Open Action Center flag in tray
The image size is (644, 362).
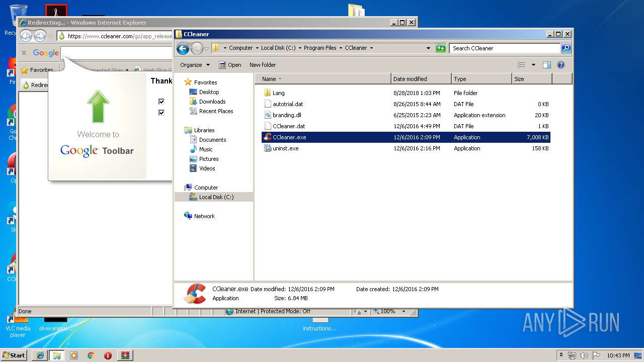click(x=597, y=355)
